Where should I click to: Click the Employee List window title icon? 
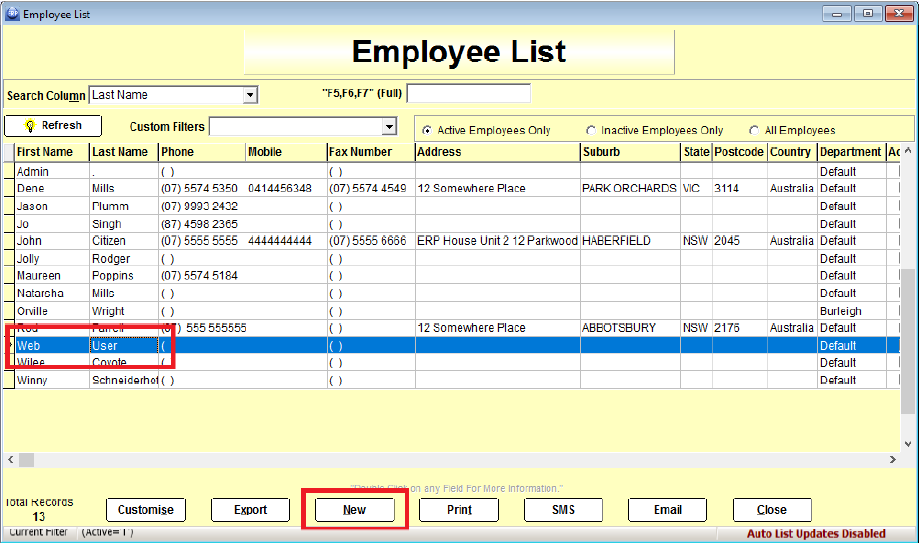(12, 13)
